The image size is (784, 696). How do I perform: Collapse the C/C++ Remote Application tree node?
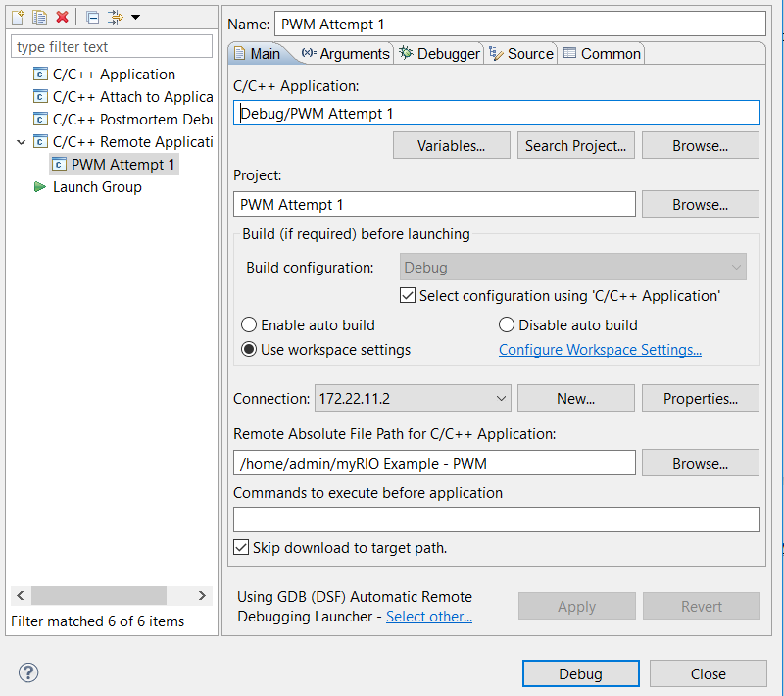click(x=22, y=142)
